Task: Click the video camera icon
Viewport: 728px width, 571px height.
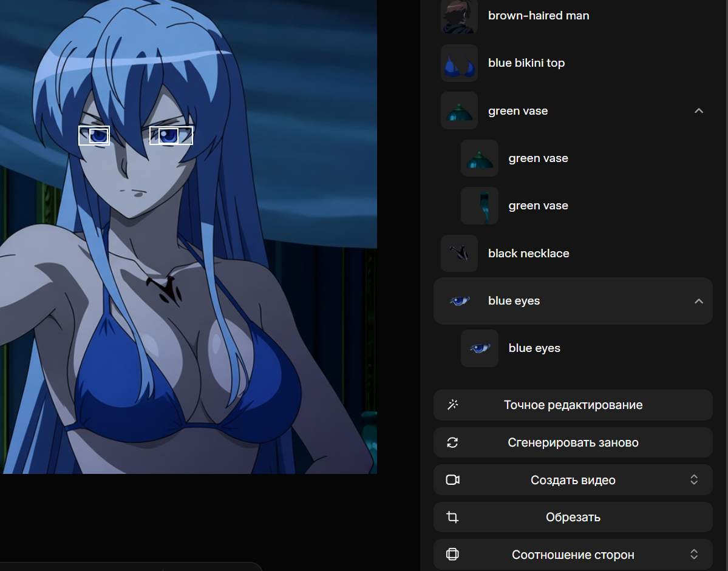Action: 453,479
